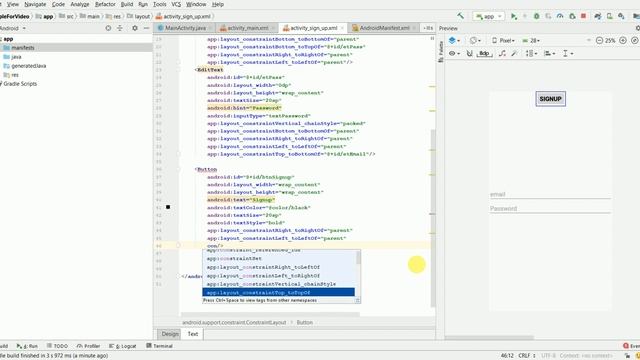
Task: Open the Refactor menu
Action: pyautogui.click(x=105, y=4)
